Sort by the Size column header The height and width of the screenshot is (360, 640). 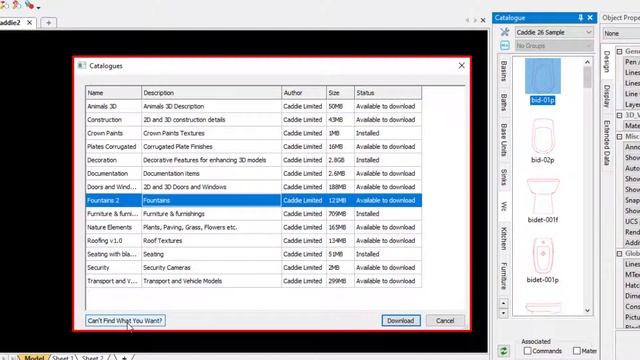[340, 93]
